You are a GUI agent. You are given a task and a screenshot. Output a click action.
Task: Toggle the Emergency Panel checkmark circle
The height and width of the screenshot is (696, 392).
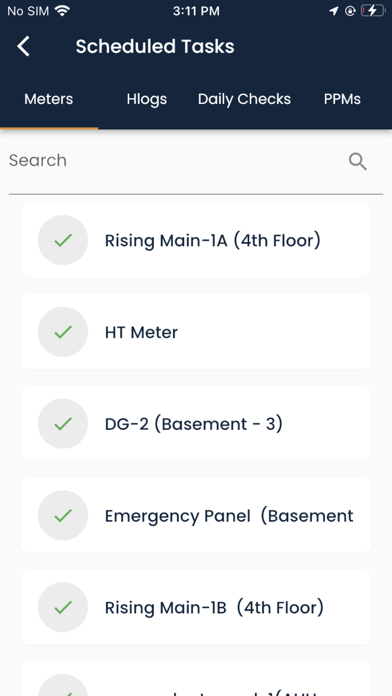[63, 515]
